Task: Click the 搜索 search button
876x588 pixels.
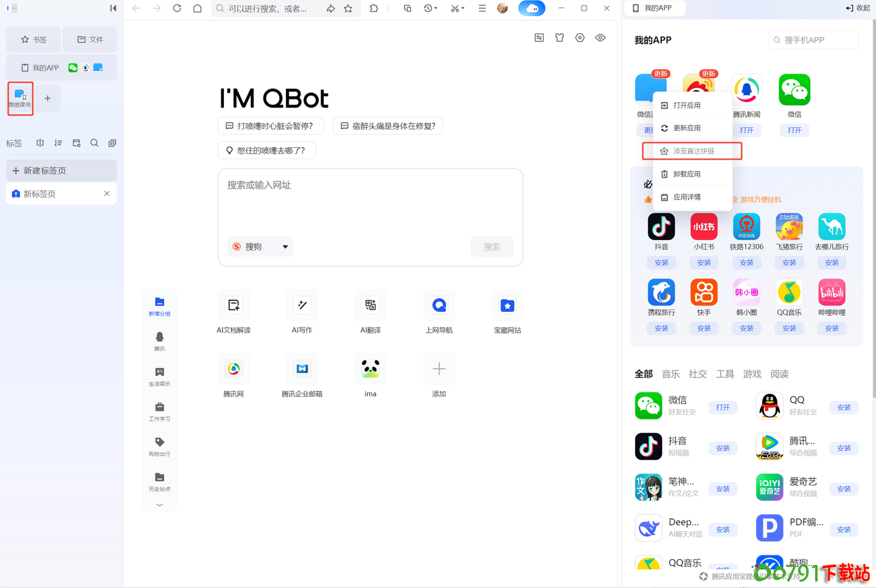Action: point(492,247)
